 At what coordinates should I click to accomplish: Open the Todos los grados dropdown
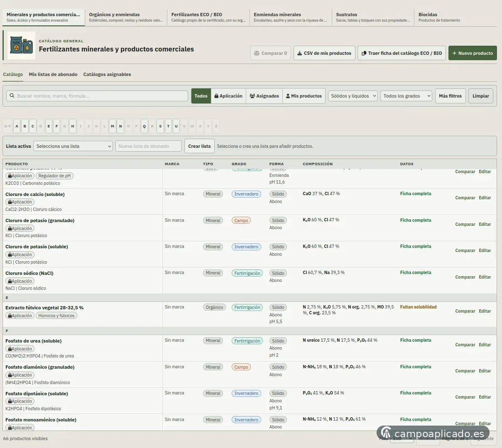(406, 96)
